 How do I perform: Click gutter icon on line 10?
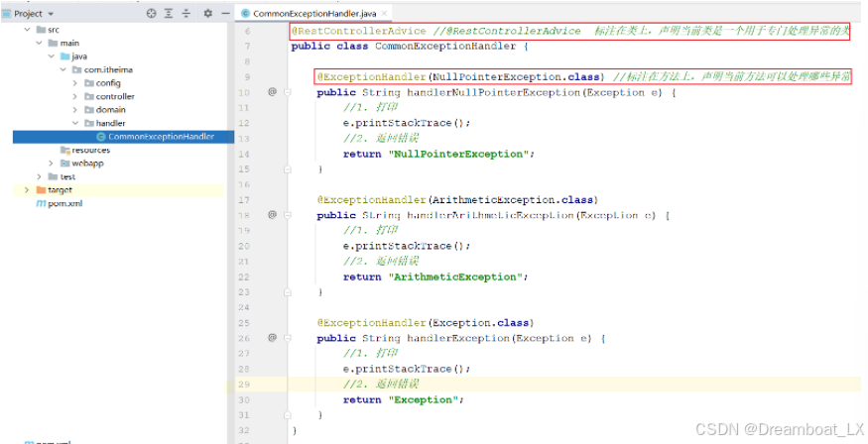272,92
